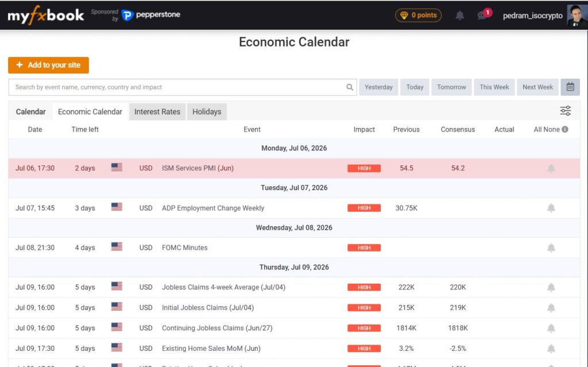Click the calendar date picker icon
The image size is (588, 367).
[x=570, y=87]
